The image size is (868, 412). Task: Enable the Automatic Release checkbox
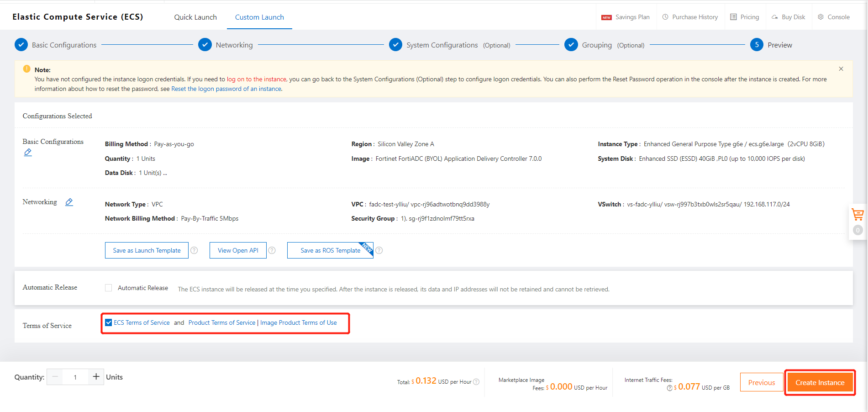108,288
